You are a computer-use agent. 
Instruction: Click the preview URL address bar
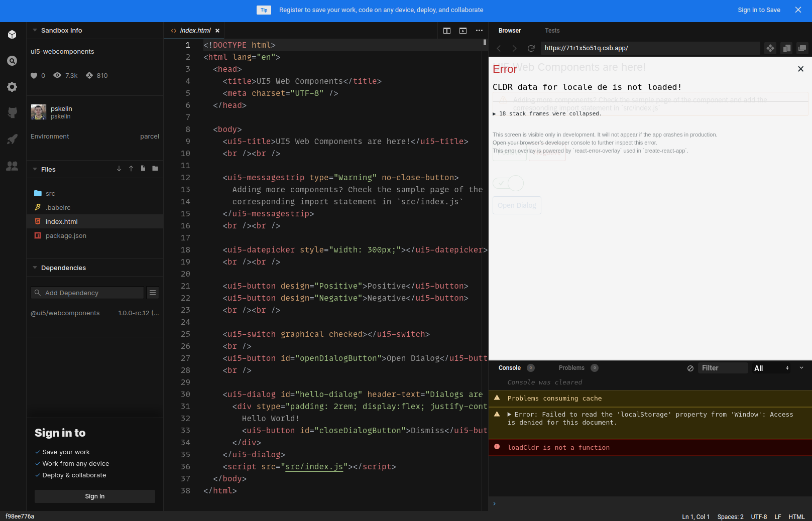pos(648,48)
